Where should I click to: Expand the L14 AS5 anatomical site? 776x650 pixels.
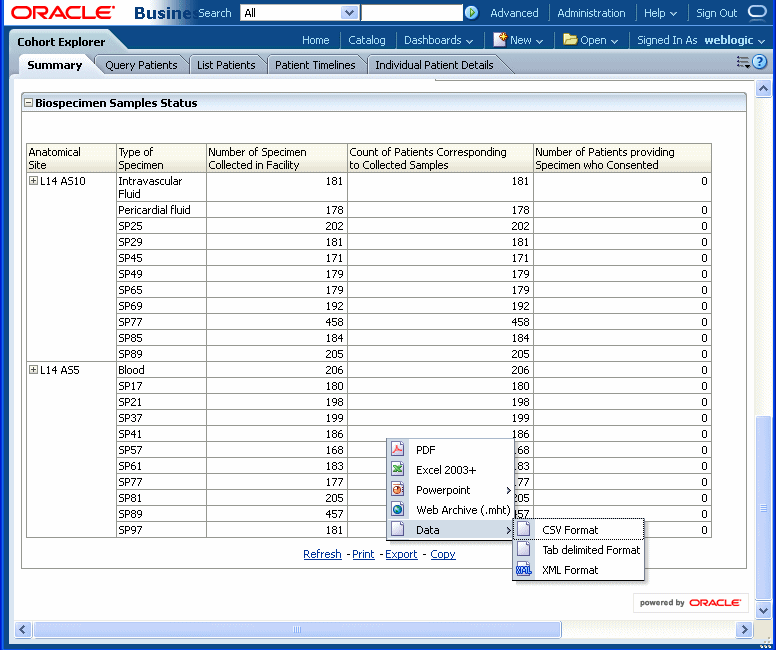(x=34, y=369)
